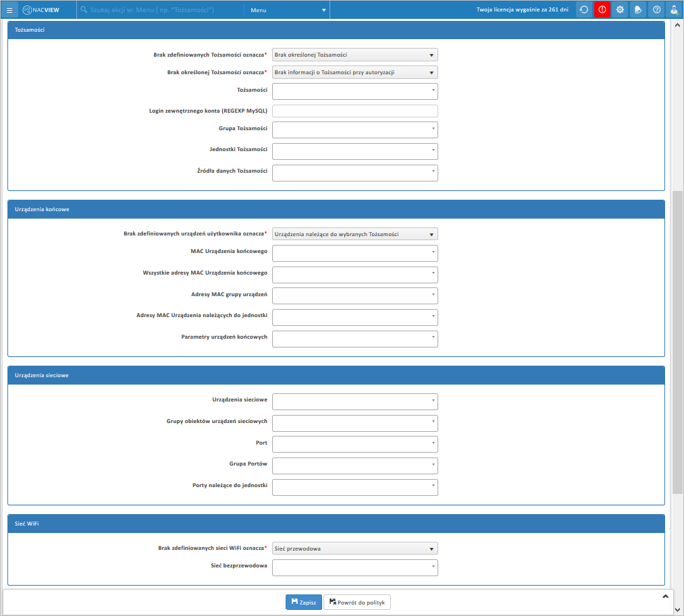Click the Zapisz save button
The image size is (684, 616).
(x=303, y=602)
